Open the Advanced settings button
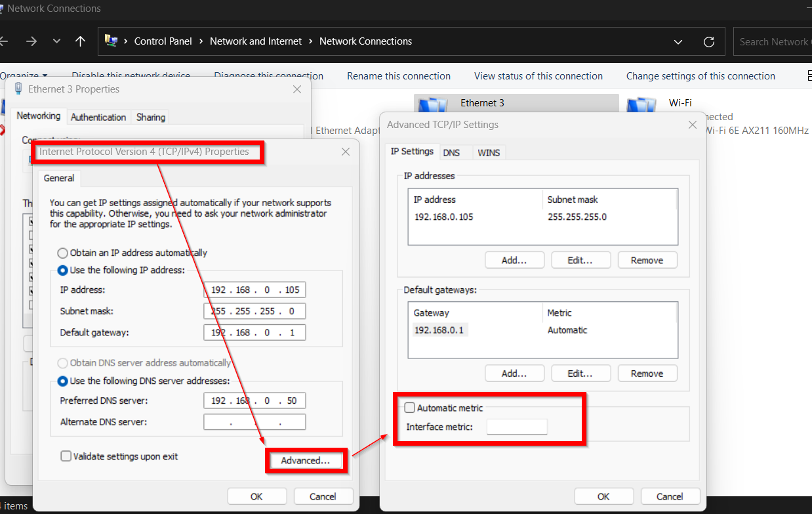 coord(306,461)
